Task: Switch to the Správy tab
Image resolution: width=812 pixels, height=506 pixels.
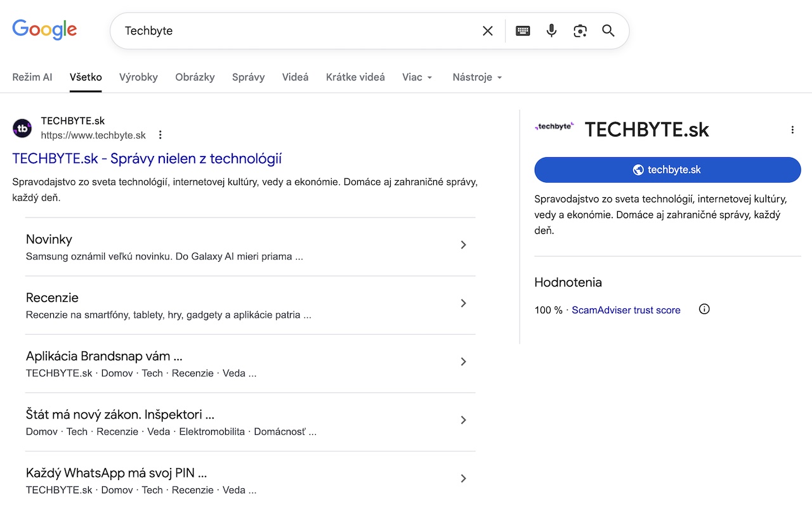Action: (248, 77)
